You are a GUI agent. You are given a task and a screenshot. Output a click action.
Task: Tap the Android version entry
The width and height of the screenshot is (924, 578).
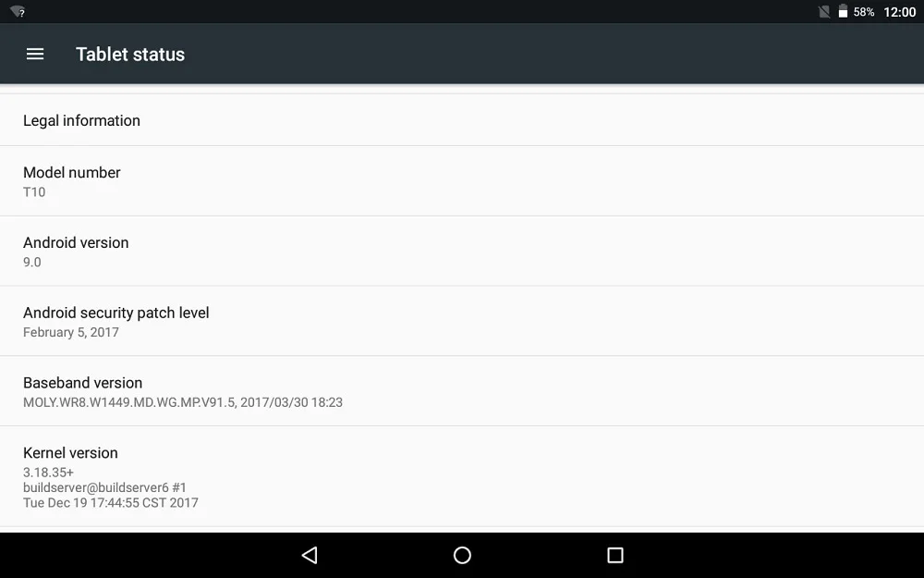coord(462,252)
